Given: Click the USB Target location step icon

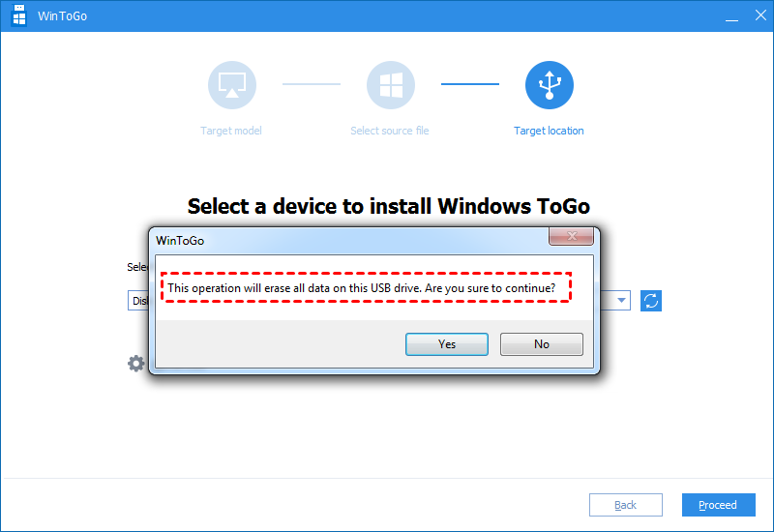Looking at the screenshot, I should click(549, 85).
